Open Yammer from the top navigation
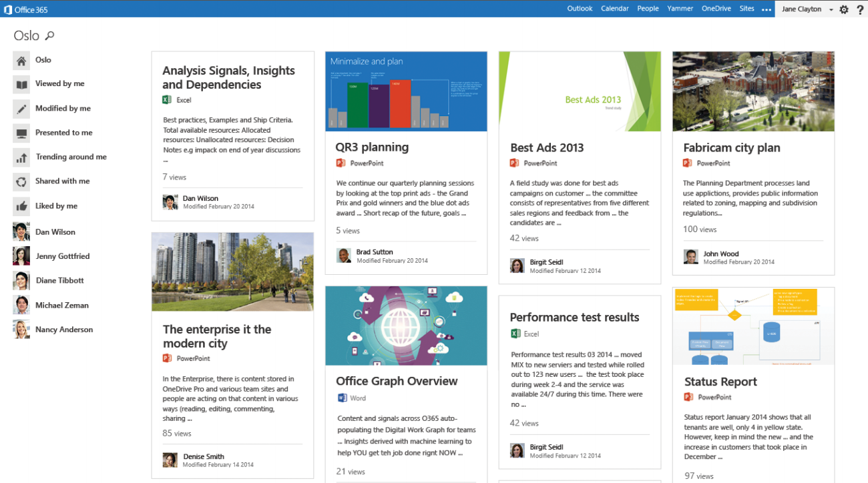Viewport: 868px width, 483px height. (x=680, y=9)
